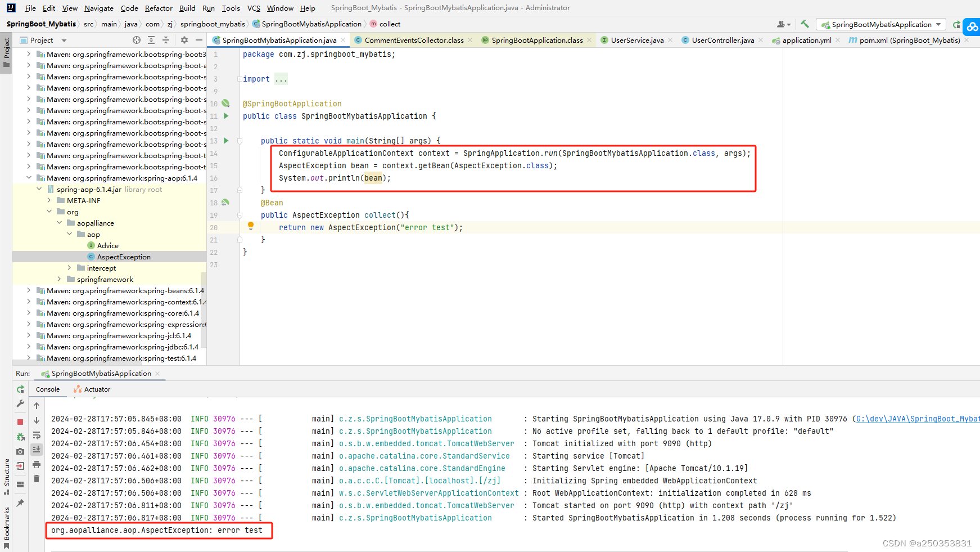This screenshot has width=980, height=552.
Task: Clear console with the trash icon
Action: tap(37, 479)
